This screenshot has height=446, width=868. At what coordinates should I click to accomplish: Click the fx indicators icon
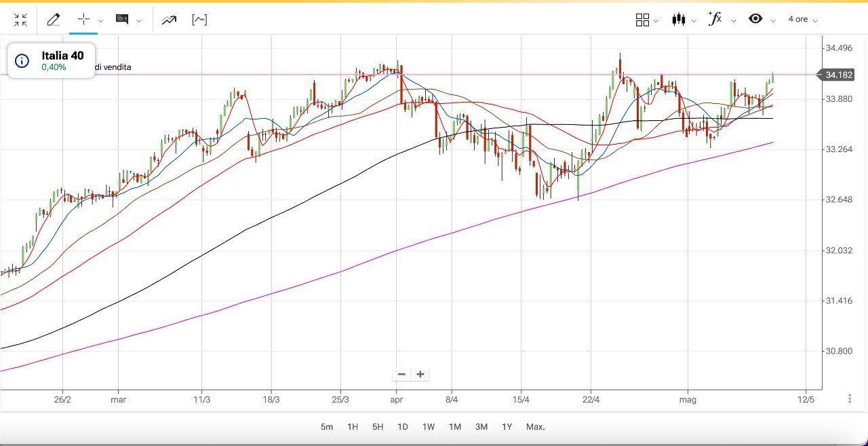(x=715, y=19)
